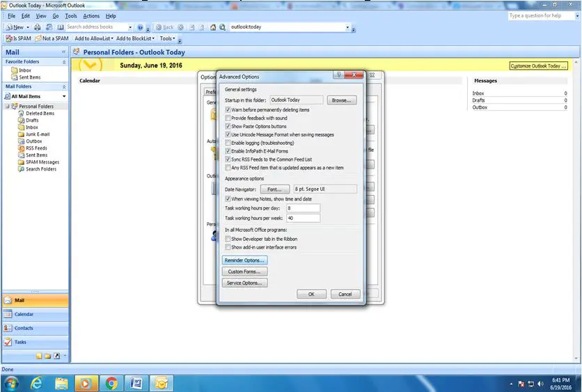Toggle Show Paste Options buttons checkbox
This screenshot has width=582, height=392.
[228, 126]
